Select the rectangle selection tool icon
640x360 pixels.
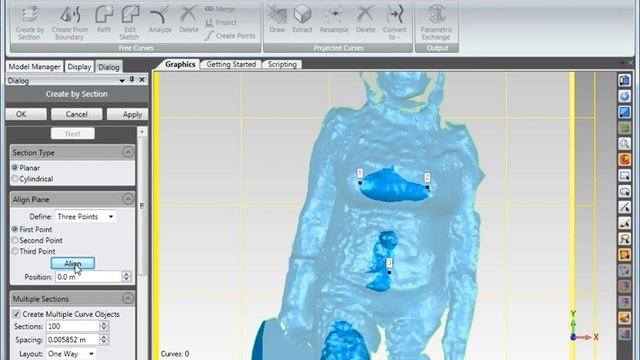point(624,176)
